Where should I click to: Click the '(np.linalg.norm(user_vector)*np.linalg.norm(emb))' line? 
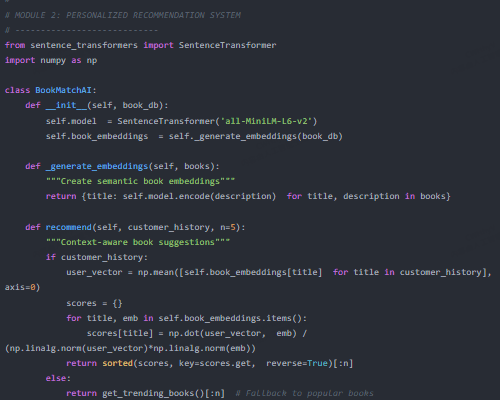coord(130,348)
